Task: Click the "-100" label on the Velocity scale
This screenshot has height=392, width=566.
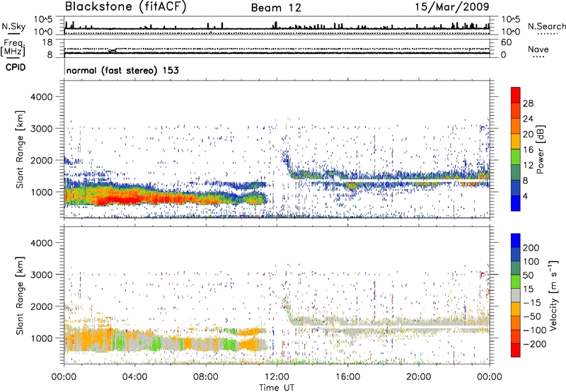Action: (535, 330)
